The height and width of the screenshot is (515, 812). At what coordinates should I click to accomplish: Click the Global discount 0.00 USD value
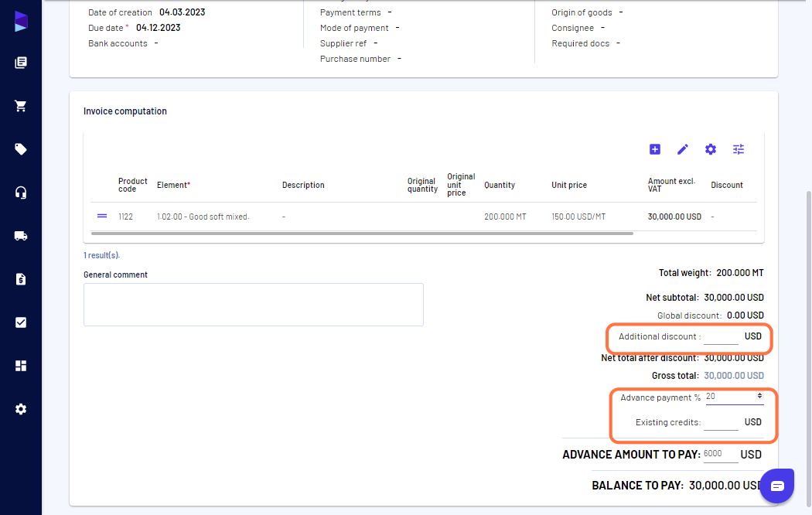[745, 315]
